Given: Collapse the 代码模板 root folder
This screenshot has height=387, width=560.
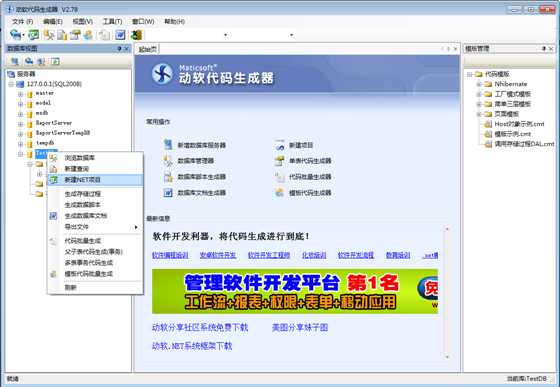Looking at the screenshot, I should click(469, 74).
